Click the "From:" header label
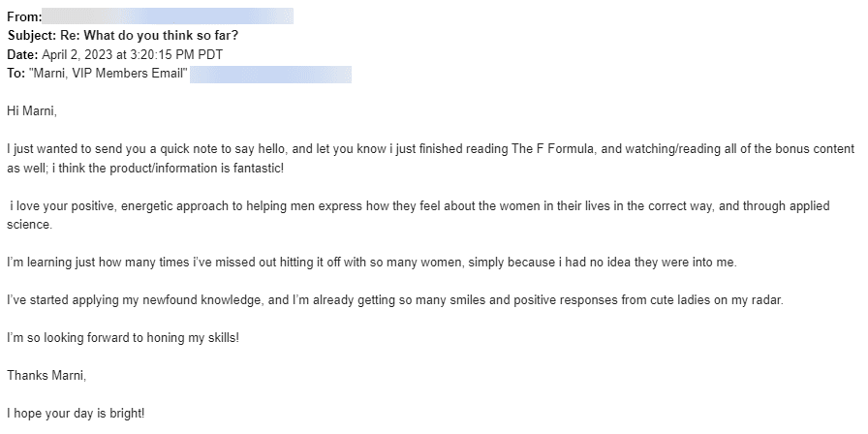 click(x=23, y=16)
